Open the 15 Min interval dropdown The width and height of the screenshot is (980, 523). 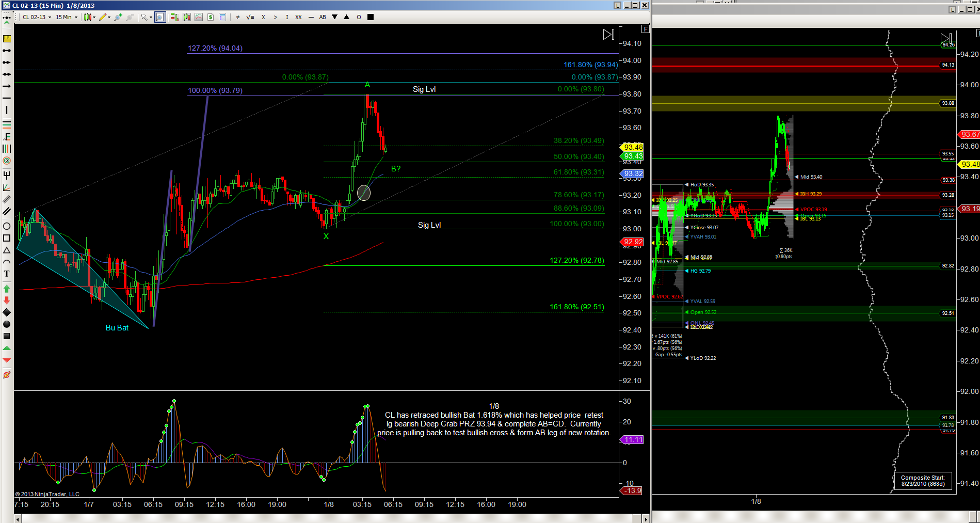[67, 17]
